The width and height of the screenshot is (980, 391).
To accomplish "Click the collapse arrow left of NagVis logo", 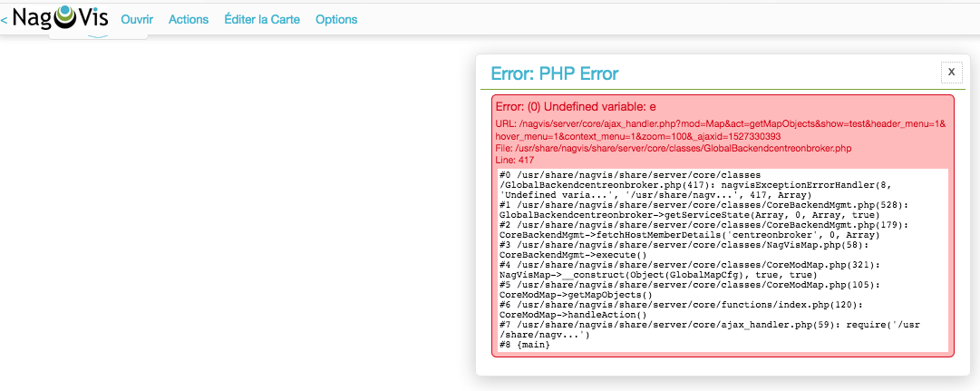I will pos(5,19).
